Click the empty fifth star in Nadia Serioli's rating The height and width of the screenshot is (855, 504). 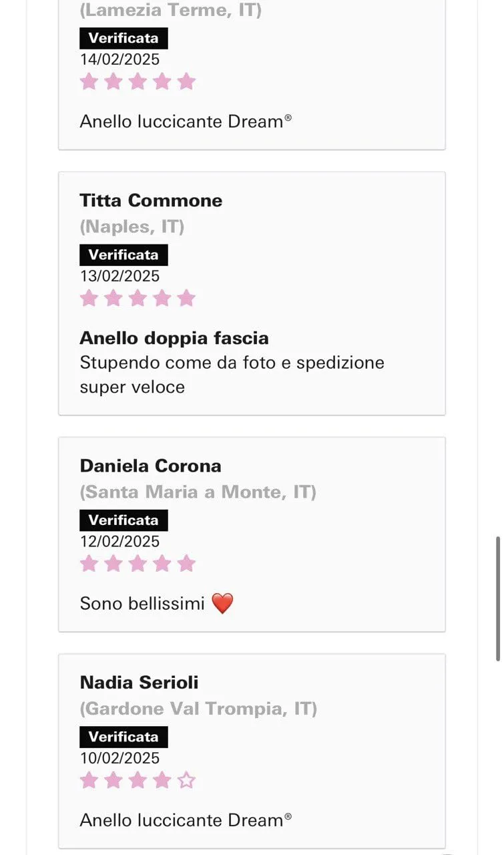coord(186,780)
